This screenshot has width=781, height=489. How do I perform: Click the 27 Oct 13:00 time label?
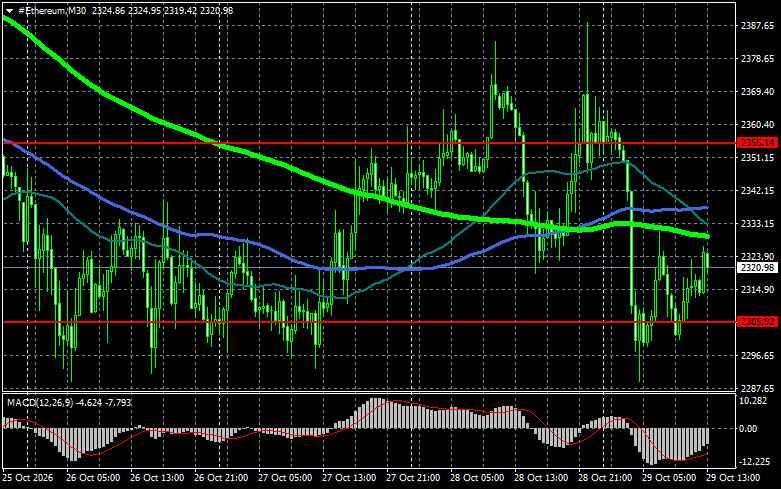pos(349,478)
